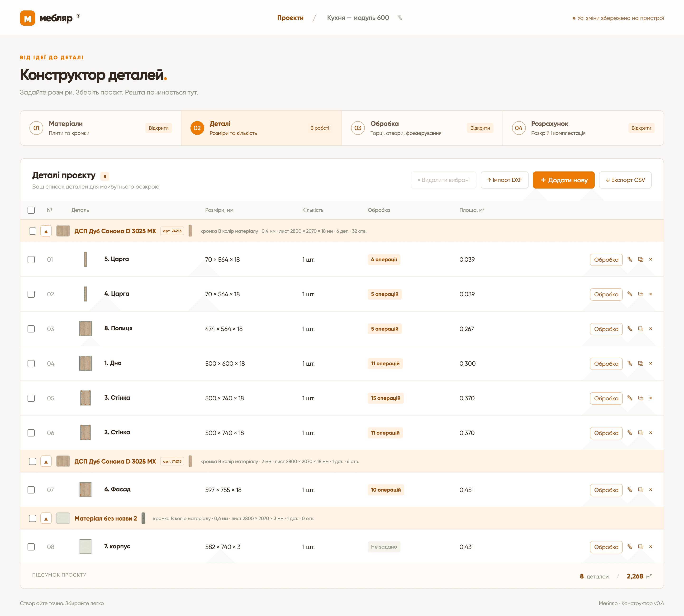
Task: Delete the 8. Полиця row
Action: [x=651, y=329]
